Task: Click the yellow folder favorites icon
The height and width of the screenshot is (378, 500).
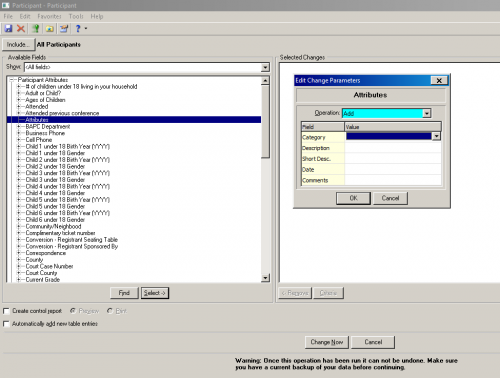Action: click(50, 29)
